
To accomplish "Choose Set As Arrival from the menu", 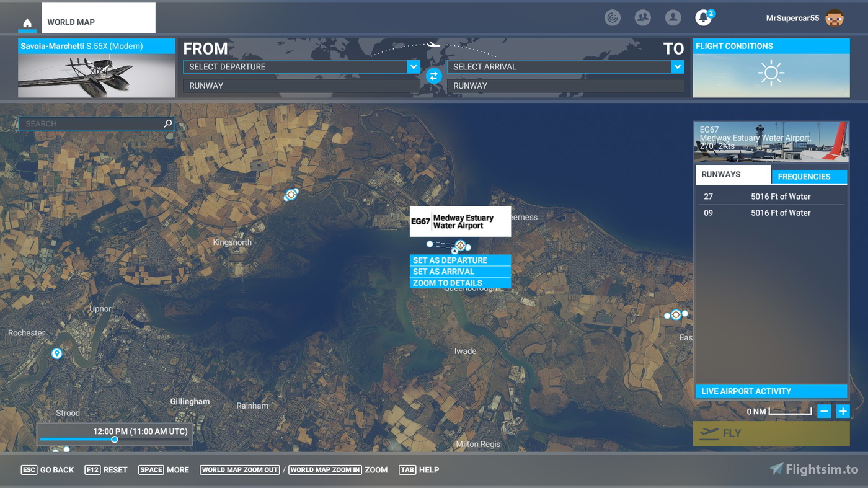I will [460, 271].
